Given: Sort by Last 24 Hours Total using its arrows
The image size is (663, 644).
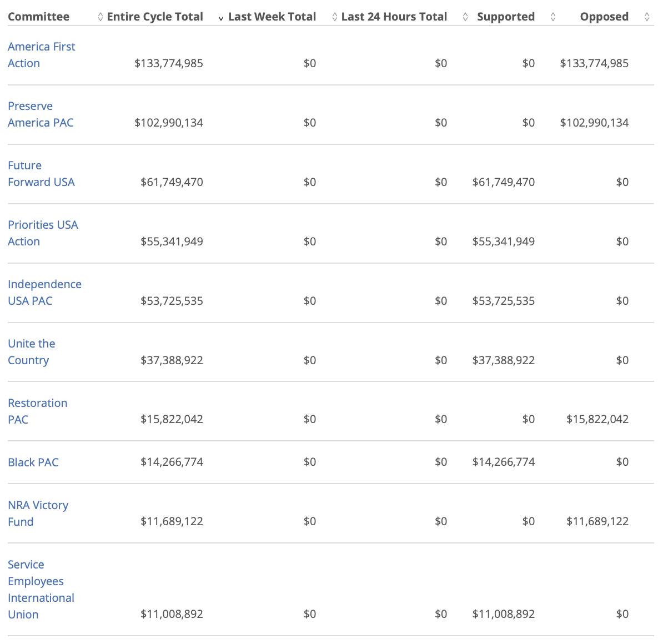Looking at the screenshot, I should (465, 17).
